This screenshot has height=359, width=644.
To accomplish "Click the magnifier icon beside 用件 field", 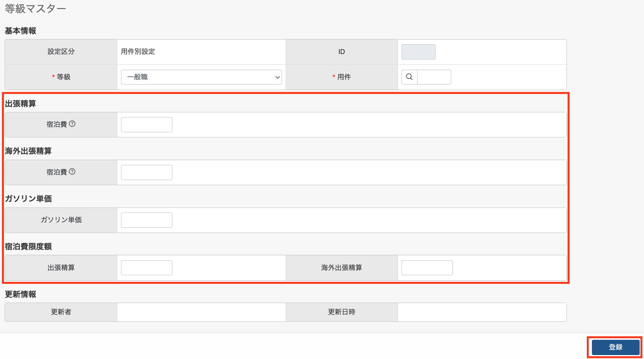I will coord(409,77).
